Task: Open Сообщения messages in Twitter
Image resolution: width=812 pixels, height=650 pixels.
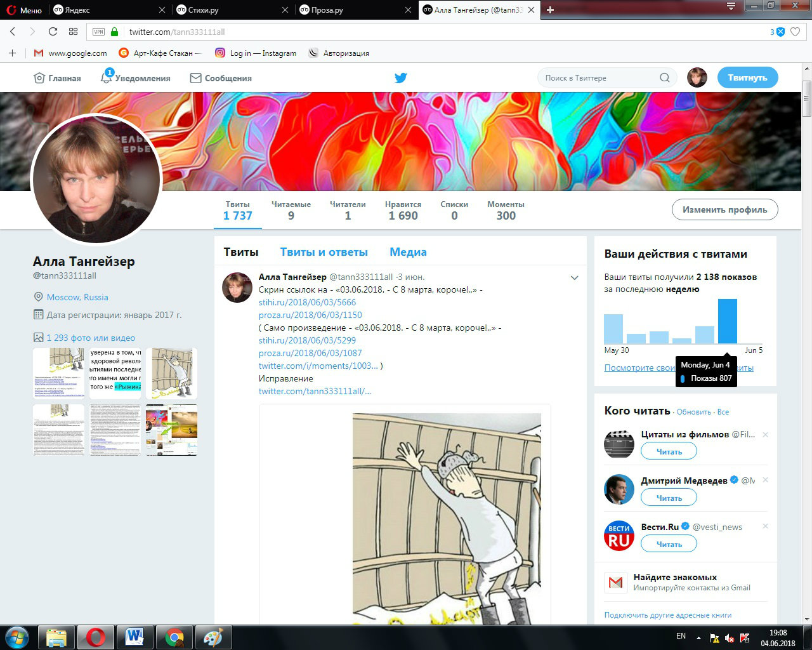Action: tap(221, 78)
